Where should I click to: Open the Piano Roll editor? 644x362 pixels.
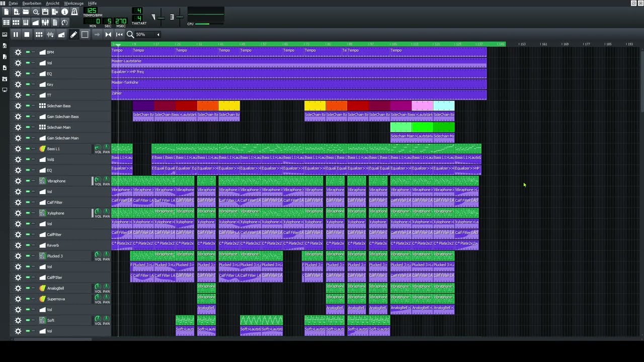pyautogui.click(x=26, y=22)
